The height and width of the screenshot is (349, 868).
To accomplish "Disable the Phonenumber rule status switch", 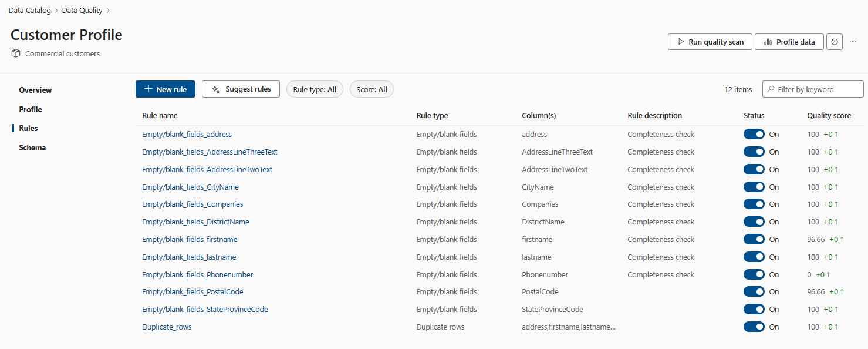I will (x=754, y=274).
